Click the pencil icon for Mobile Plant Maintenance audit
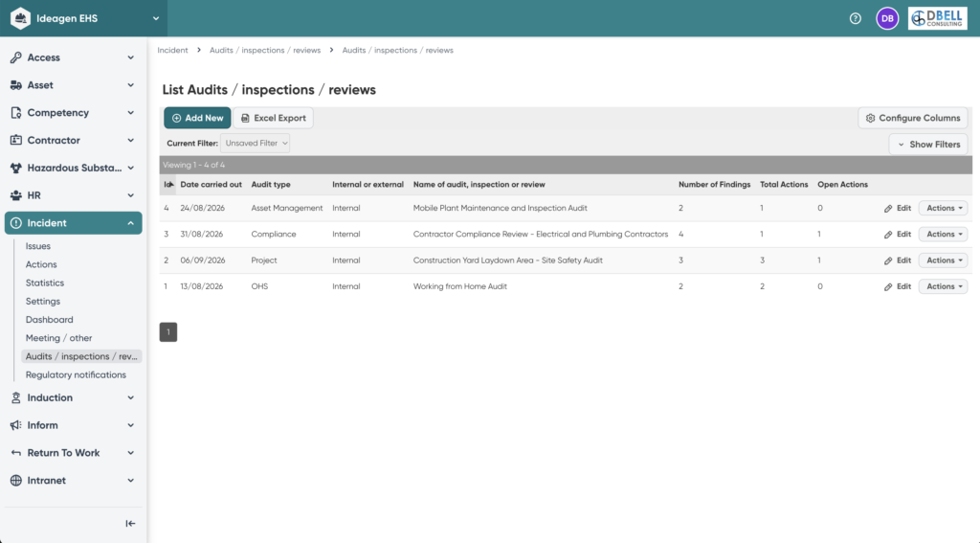The height and width of the screenshot is (543, 980). pos(887,209)
